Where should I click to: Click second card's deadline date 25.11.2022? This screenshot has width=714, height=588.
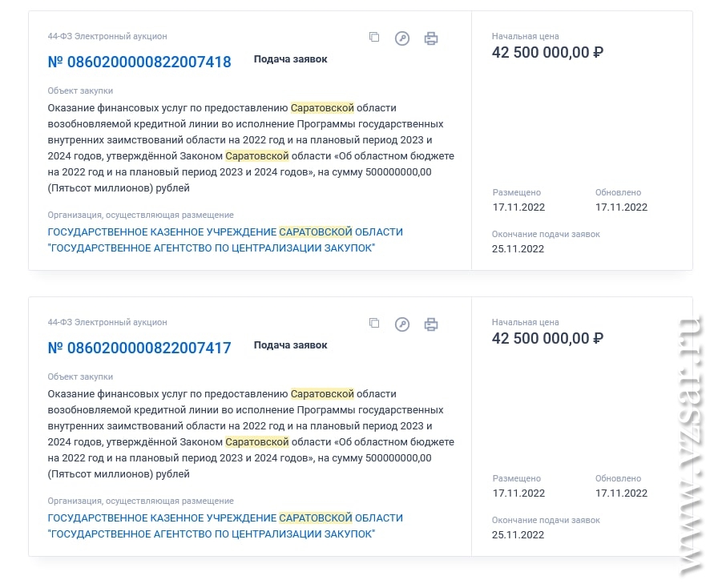(518, 535)
